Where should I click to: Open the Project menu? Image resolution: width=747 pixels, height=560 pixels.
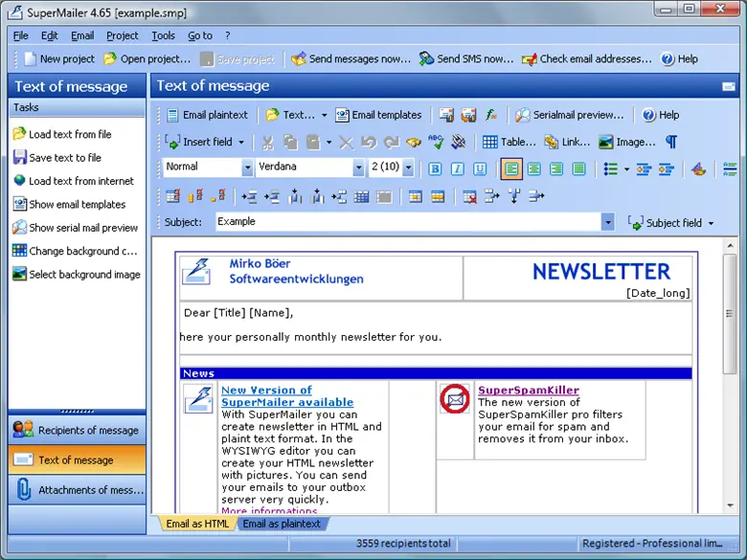[123, 35]
